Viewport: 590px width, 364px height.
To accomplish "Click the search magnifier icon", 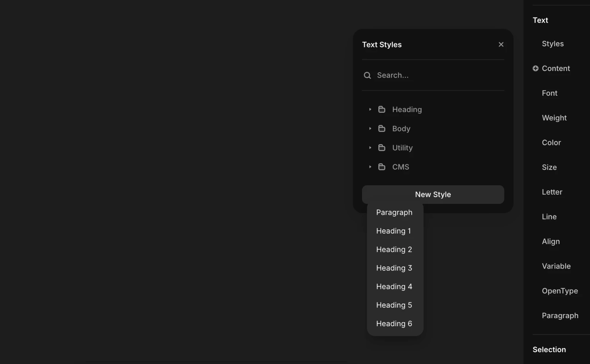I will [367, 75].
